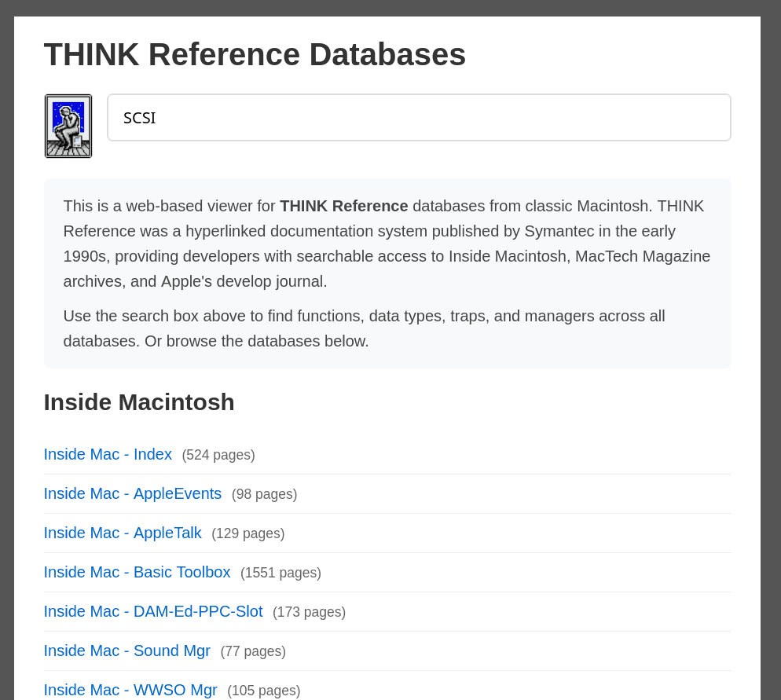Image resolution: width=781 pixels, height=700 pixels.
Task: Click the (524 pages) count label
Action: tap(218, 455)
